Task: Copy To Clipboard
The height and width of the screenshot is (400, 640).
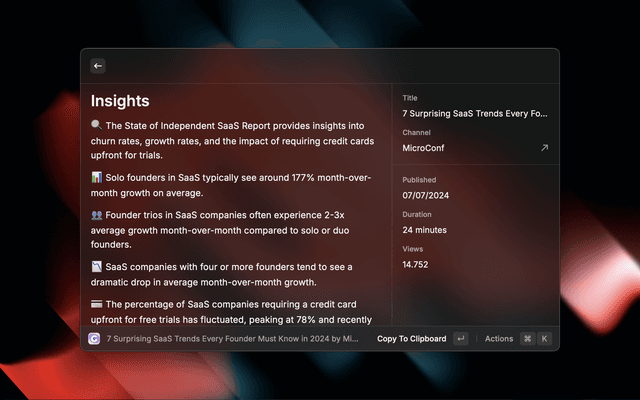Action: coord(411,339)
